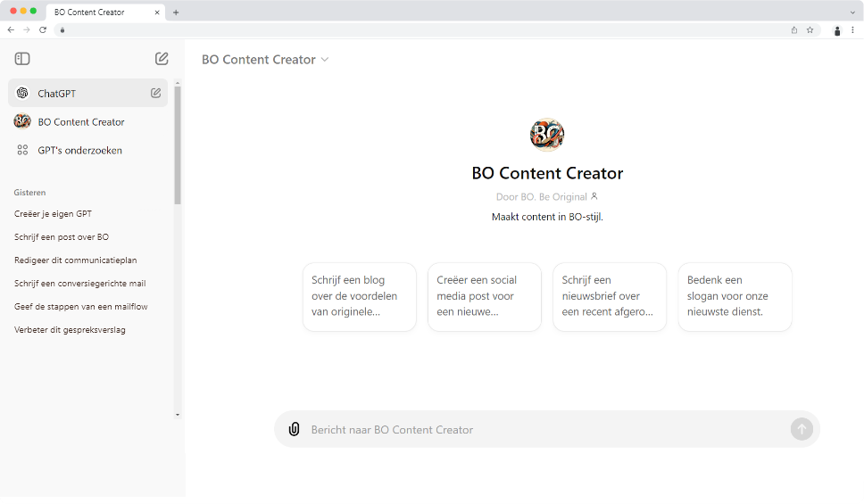Attach a file with the paperclip icon

295,429
